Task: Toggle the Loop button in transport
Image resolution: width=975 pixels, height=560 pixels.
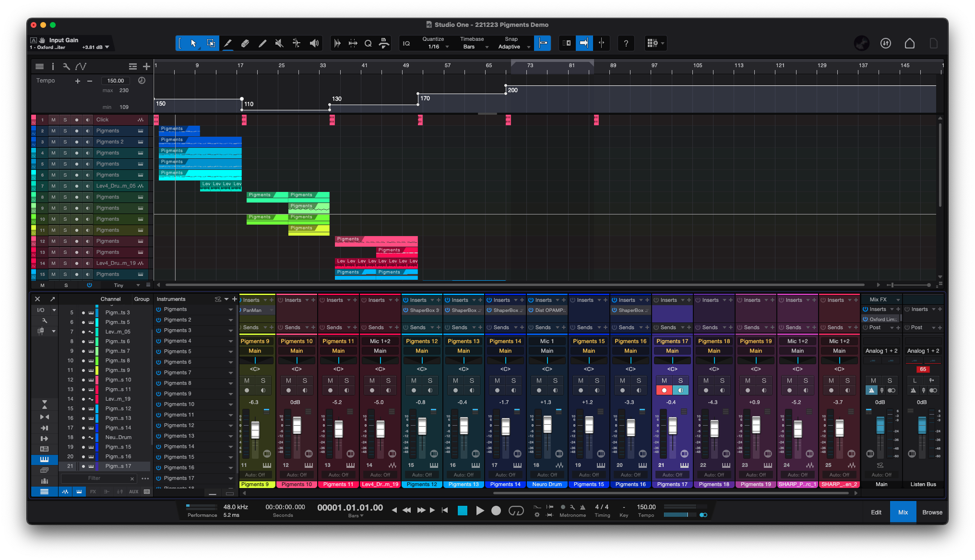Action: (x=516, y=511)
